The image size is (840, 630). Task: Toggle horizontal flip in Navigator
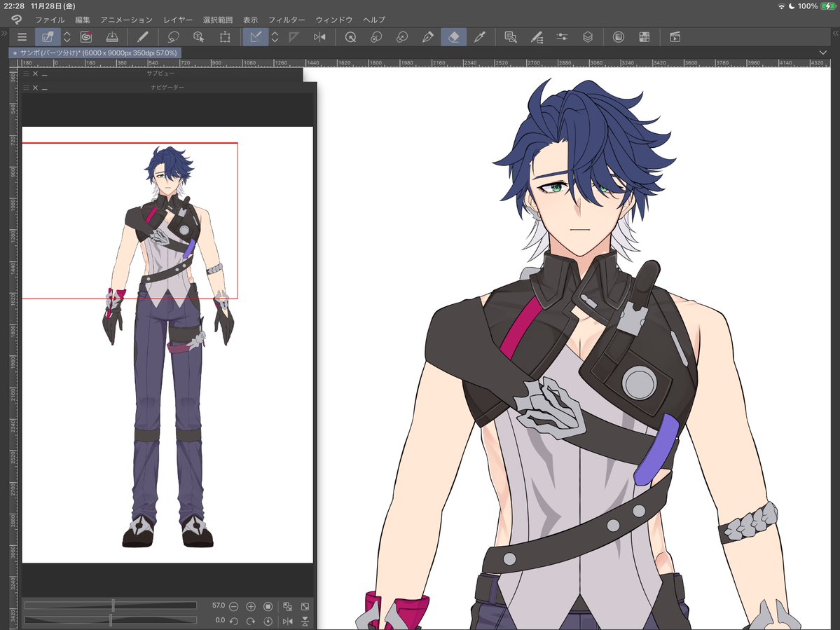288,622
